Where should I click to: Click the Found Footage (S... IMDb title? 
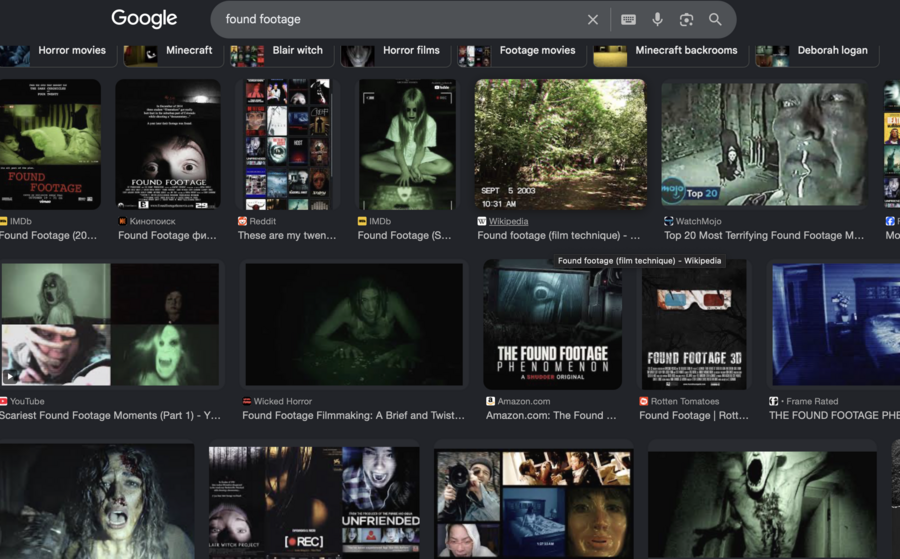405,236
